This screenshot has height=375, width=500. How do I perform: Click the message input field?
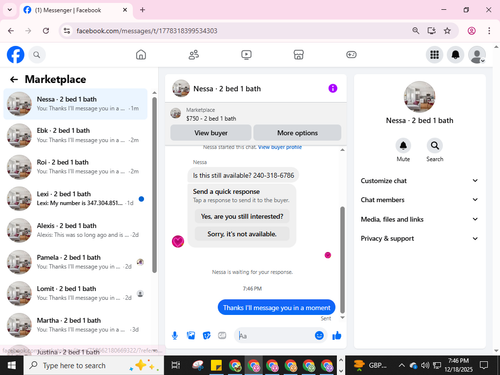pyautogui.click(x=276, y=336)
